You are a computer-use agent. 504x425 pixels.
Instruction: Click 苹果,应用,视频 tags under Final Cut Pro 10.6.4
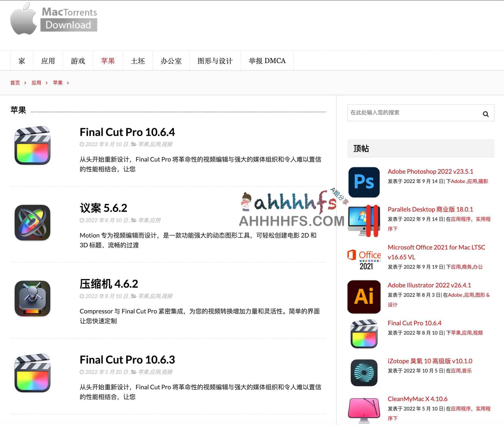click(x=155, y=144)
